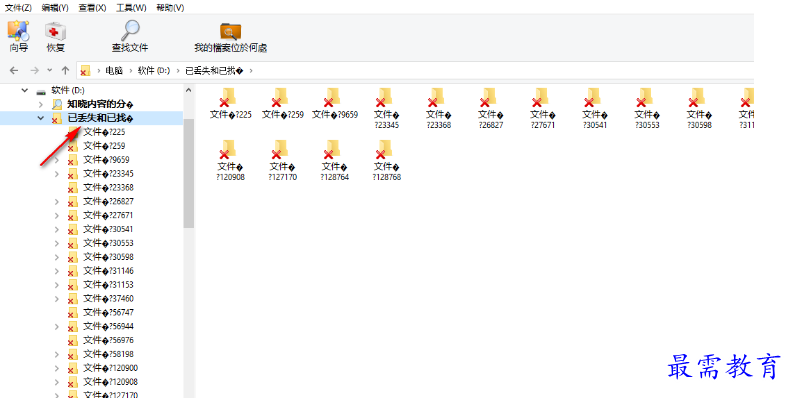Select tree row 文件?56944

[x=108, y=327]
